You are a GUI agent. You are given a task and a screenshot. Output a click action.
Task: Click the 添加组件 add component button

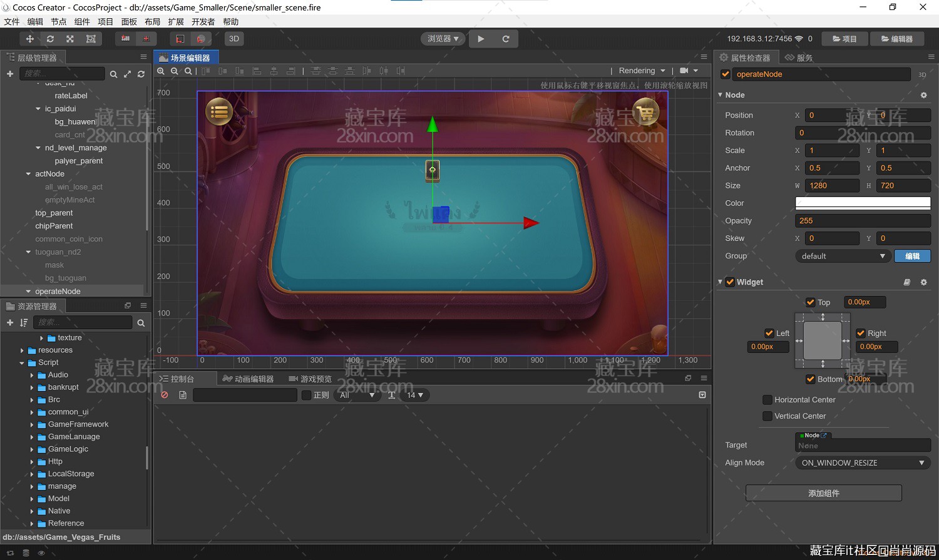823,494
